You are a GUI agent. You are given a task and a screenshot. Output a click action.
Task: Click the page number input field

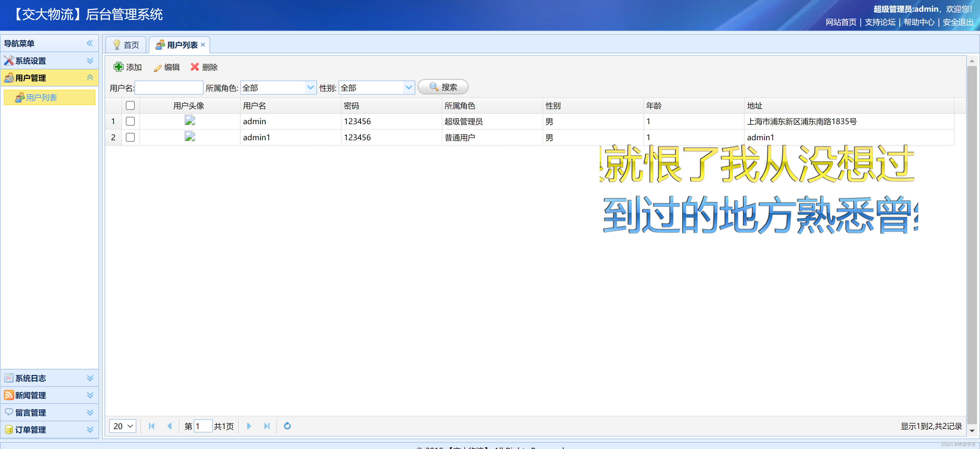[x=203, y=426]
